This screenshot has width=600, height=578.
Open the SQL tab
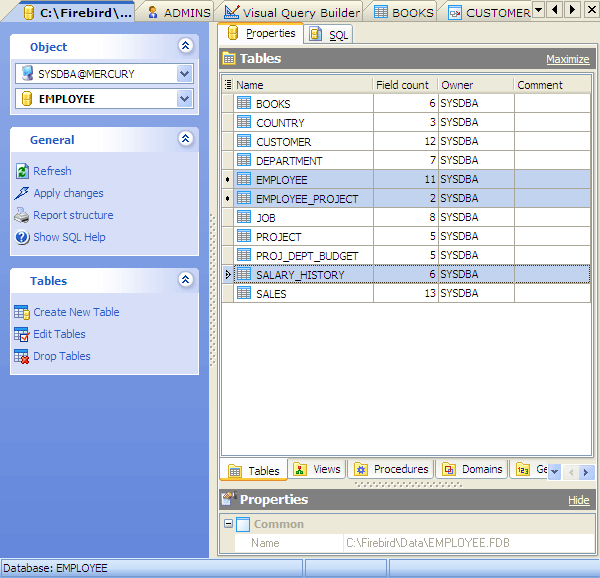coord(328,35)
